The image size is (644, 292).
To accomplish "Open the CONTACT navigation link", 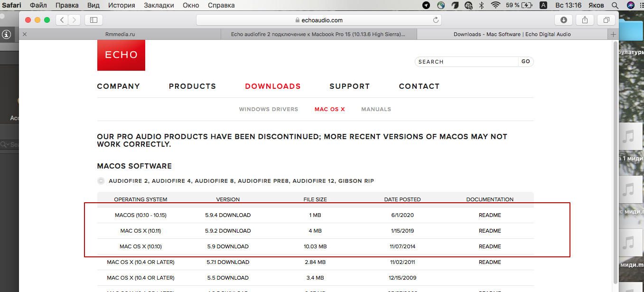I will 419,86.
